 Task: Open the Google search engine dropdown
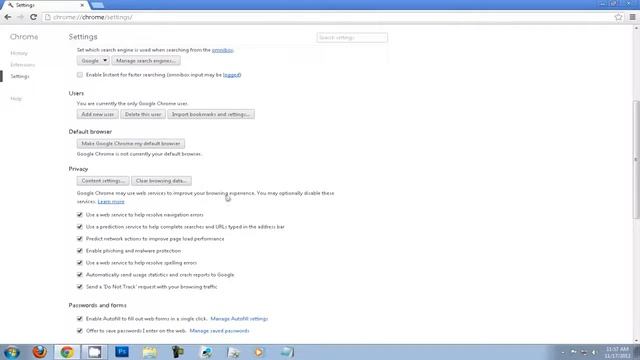93,61
